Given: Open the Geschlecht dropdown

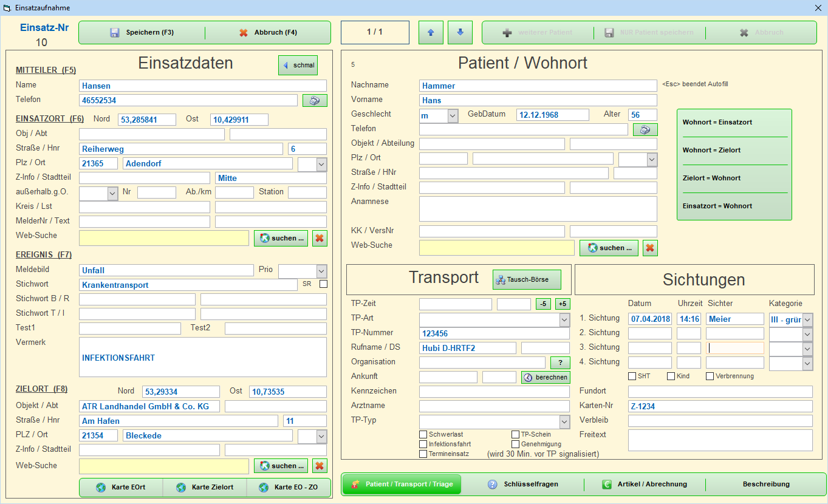Looking at the screenshot, I should click(x=453, y=115).
